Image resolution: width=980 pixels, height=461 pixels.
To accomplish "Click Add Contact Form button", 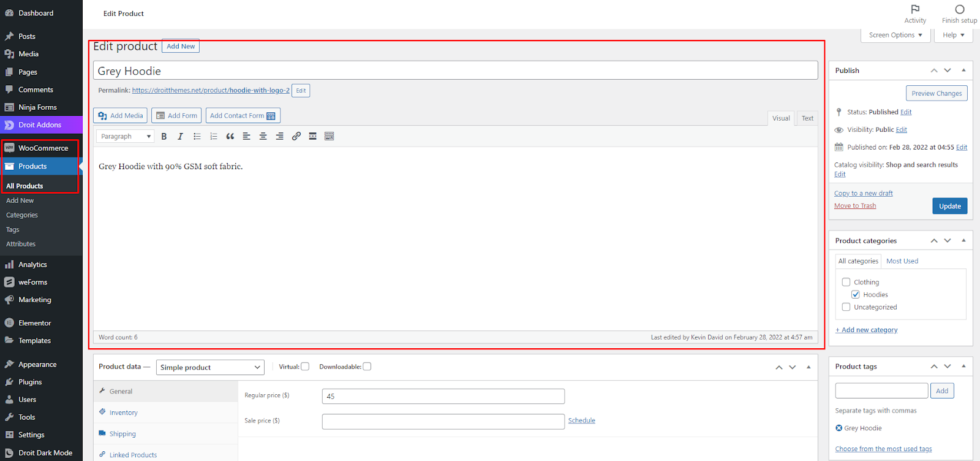I will (x=243, y=115).
